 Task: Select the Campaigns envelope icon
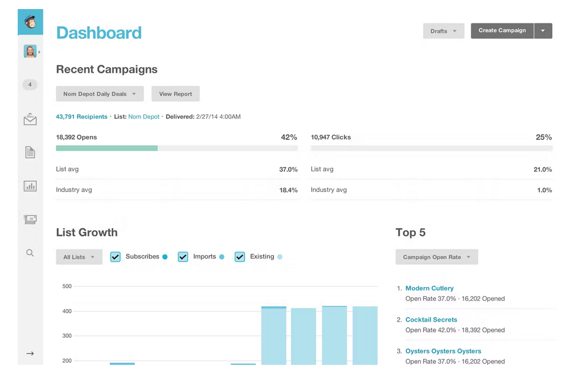coord(30,119)
